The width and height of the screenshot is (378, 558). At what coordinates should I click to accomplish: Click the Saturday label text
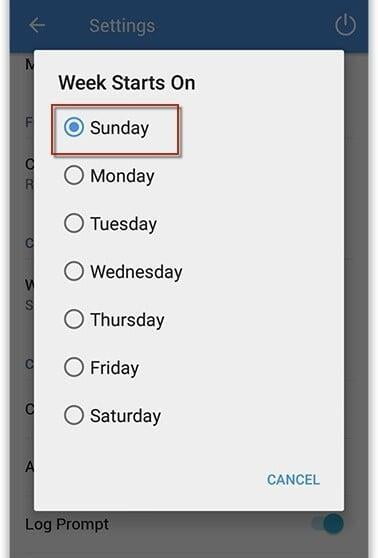pyautogui.click(x=125, y=416)
